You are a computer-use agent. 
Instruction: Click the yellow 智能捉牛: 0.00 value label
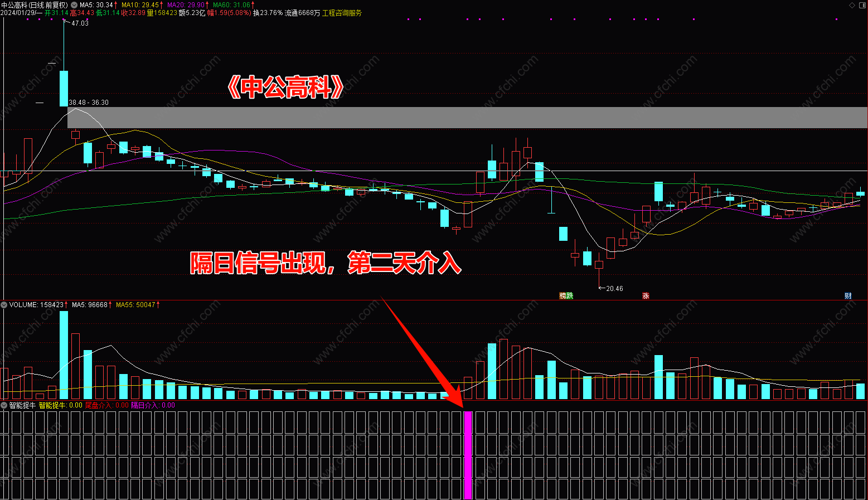click(x=60, y=405)
